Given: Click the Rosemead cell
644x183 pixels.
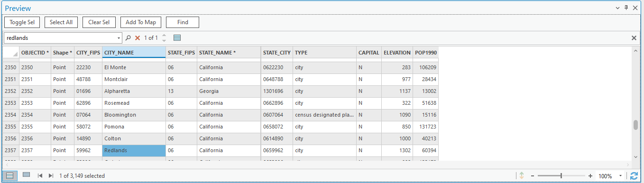Looking at the screenshot, I should 134,103.
